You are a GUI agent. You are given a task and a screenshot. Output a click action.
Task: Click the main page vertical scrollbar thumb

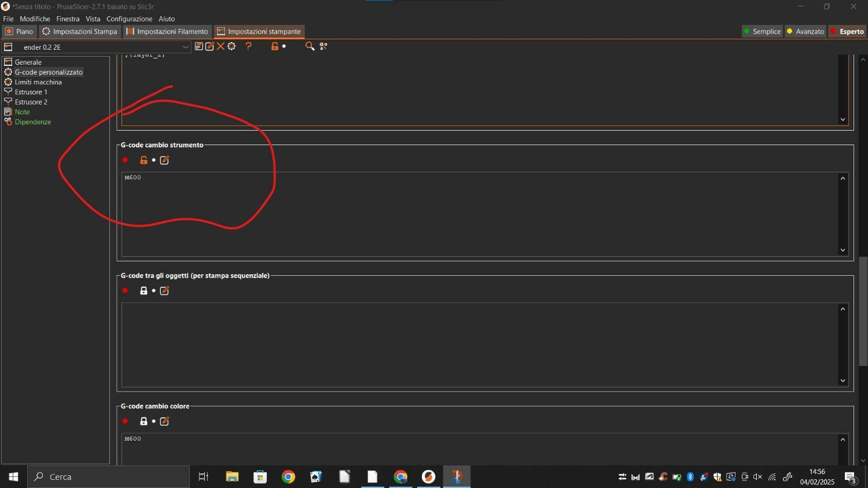click(863, 311)
